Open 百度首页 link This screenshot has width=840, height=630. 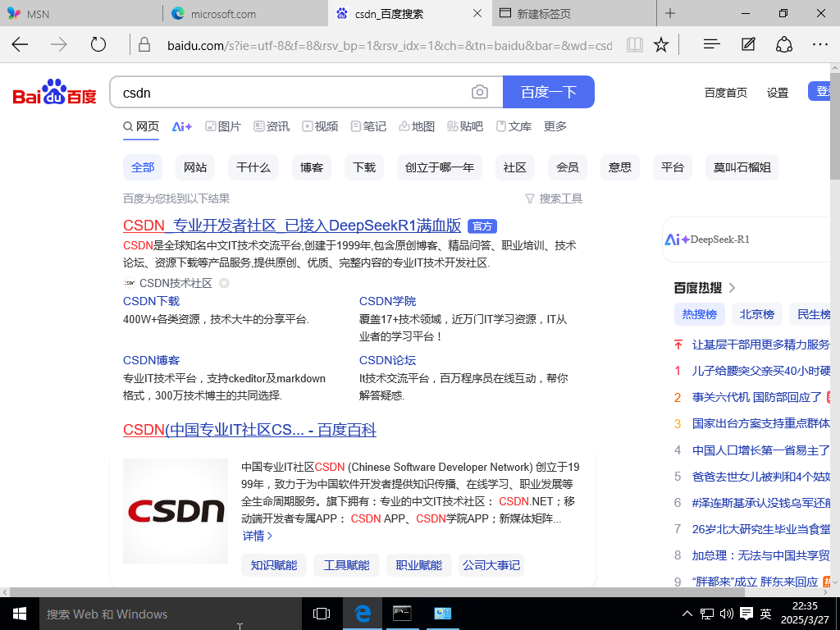click(725, 93)
